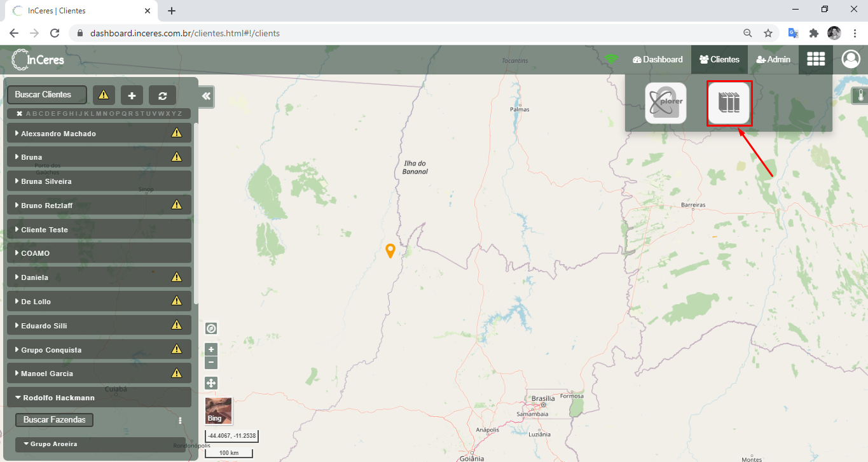Click warning icon on Eduardo Silli row
This screenshot has width=868, height=462.
pos(177,325)
